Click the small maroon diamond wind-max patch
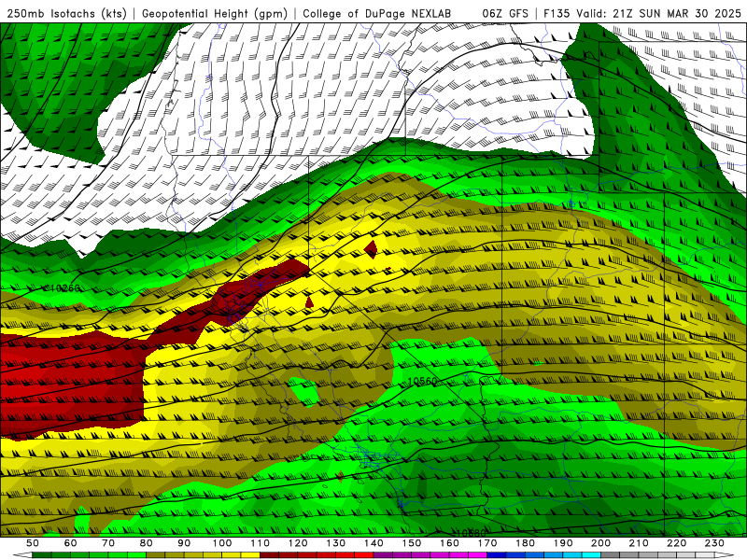The height and width of the screenshot is (560, 747). click(x=371, y=248)
